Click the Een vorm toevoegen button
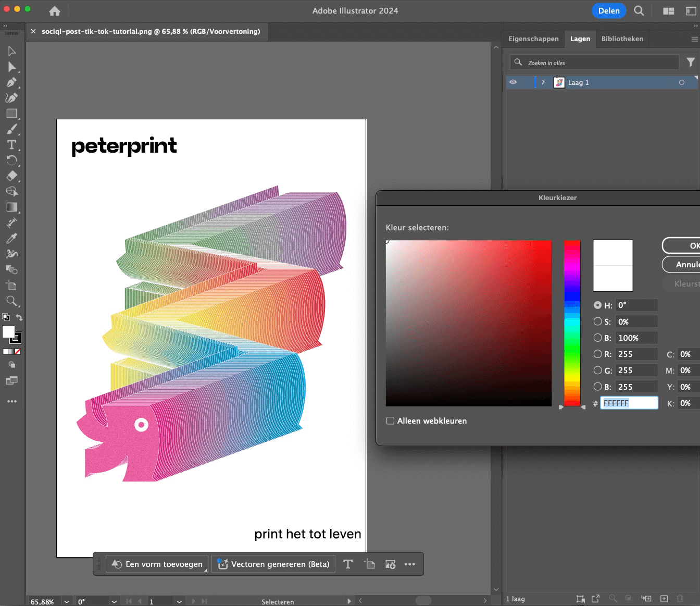700x606 pixels. (156, 564)
